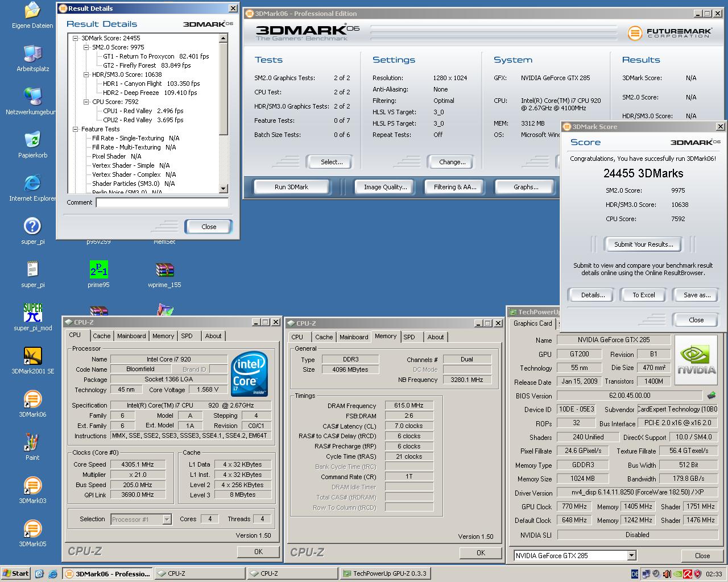728x582 pixels.
Task: Switch to Mainboard tab in left CPU-Z
Action: [x=131, y=336]
